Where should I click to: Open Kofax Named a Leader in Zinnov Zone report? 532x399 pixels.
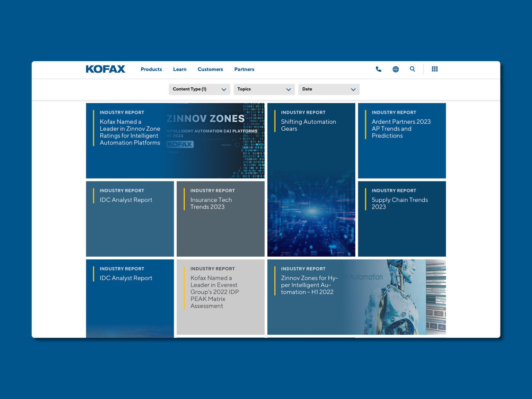click(130, 132)
